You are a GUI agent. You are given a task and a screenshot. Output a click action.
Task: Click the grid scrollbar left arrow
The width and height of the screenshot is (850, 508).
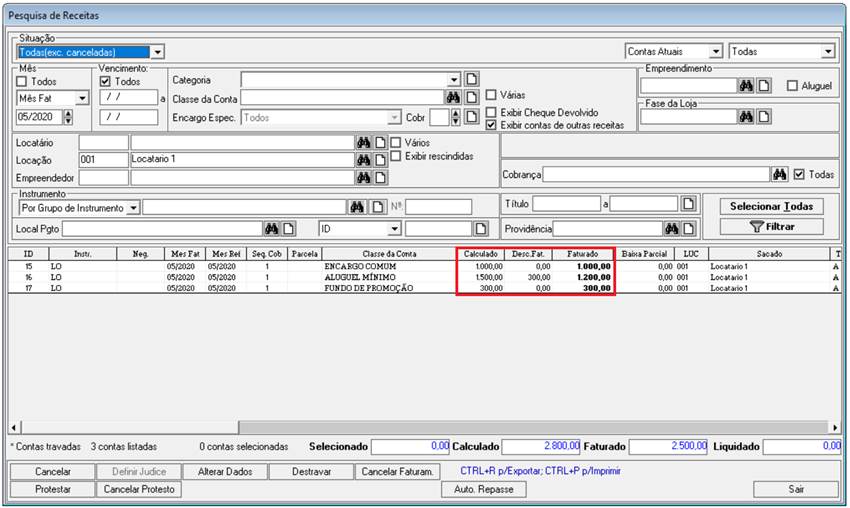click(14, 427)
